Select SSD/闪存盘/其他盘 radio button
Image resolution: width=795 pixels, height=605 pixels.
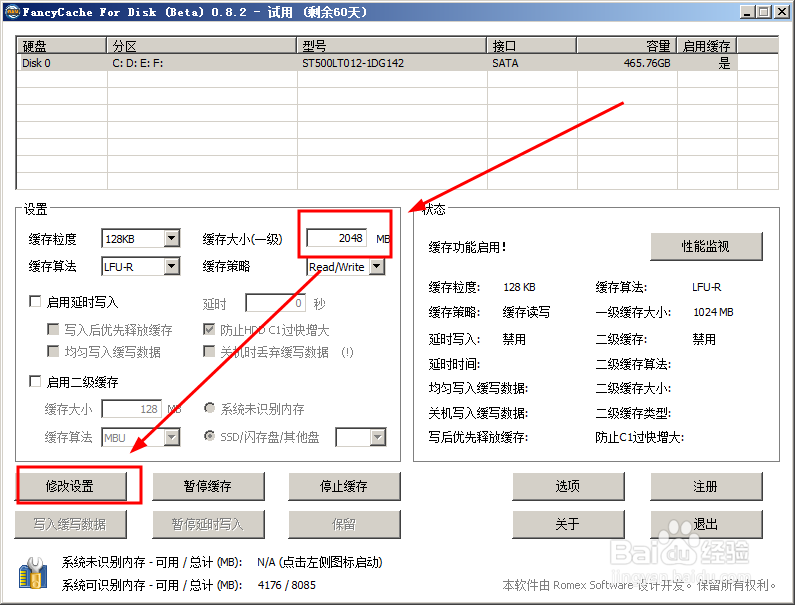pos(209,436)
